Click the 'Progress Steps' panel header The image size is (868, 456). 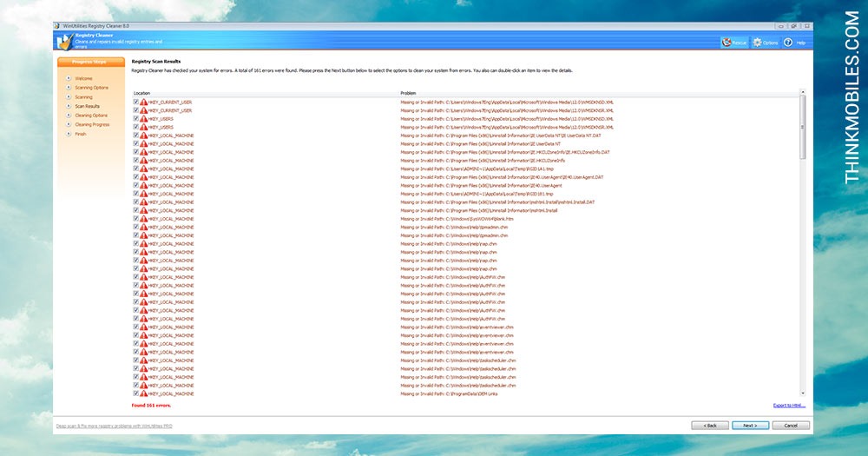tap(91, 62)
